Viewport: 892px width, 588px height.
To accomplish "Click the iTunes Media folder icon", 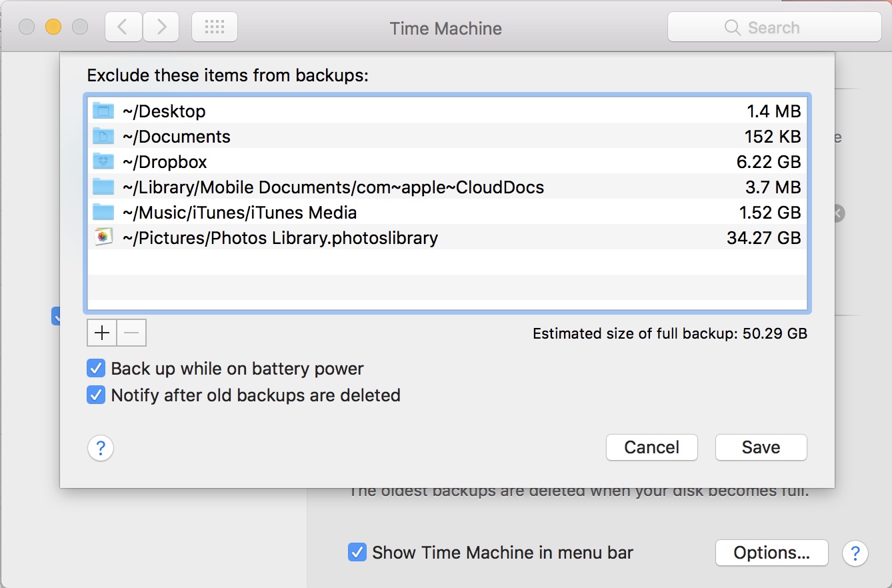I will [x=103, y=212].
